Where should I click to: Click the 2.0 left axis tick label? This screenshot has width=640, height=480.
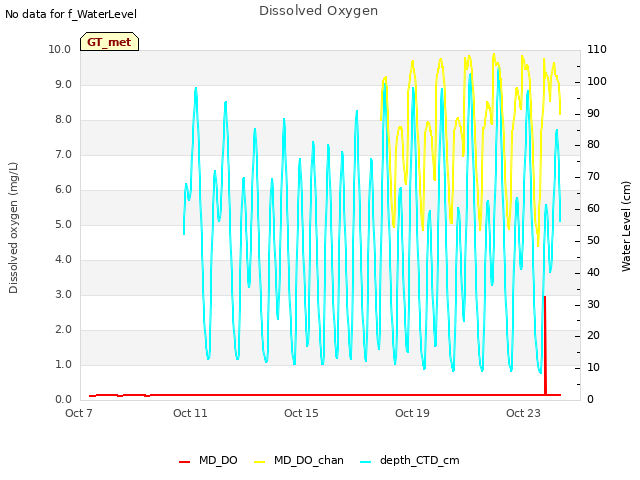(x=63, y=329)
